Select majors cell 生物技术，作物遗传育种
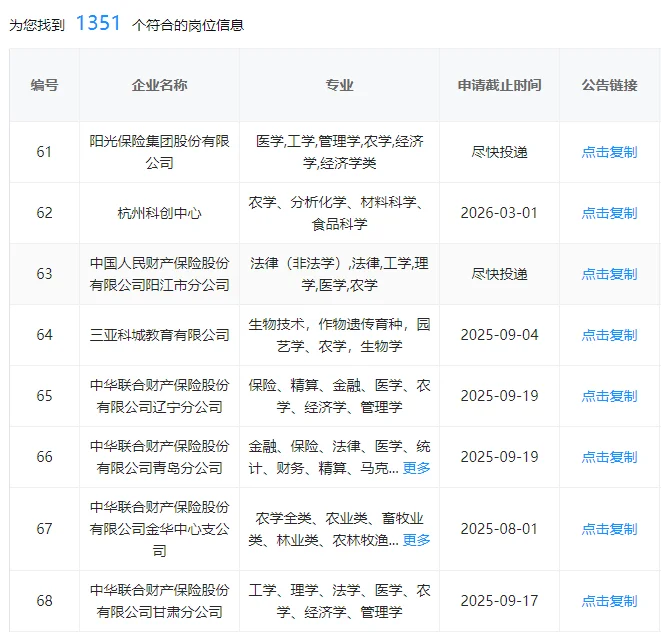Viewport: 661px width, 632px height. (x=339, y=335)
